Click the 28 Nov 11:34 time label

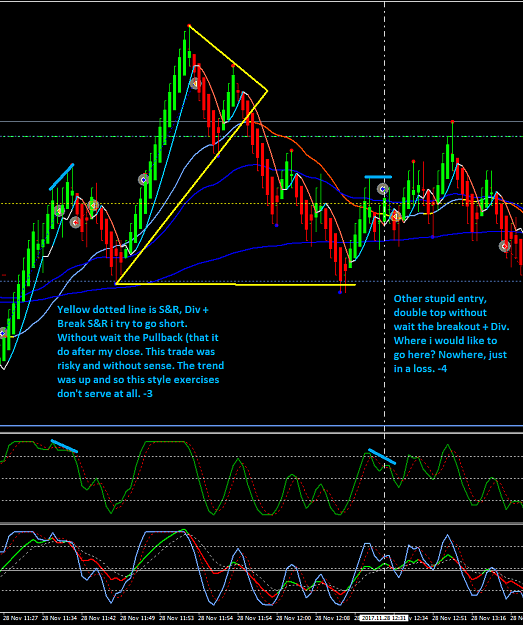pyautogui.click(x=59, y=618)
